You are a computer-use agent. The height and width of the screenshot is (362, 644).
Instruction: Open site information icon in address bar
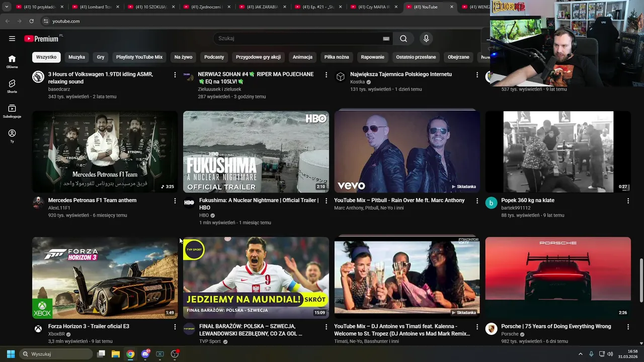point(45,21)
